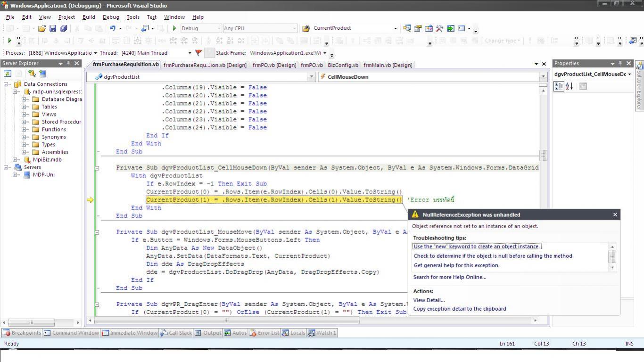Screen dimensions: 644x362
Task: Toggle auto-hide pin on Properties panel
Action: 620,64
